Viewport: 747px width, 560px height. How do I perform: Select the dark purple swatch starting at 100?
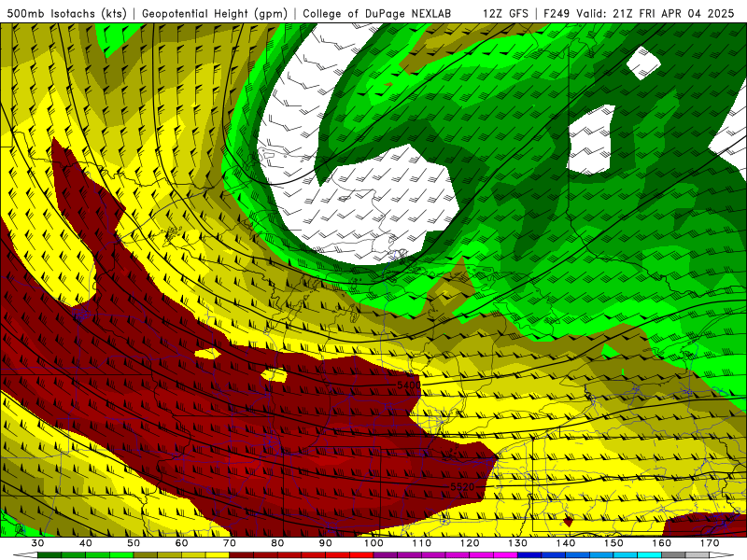[386, 555]
